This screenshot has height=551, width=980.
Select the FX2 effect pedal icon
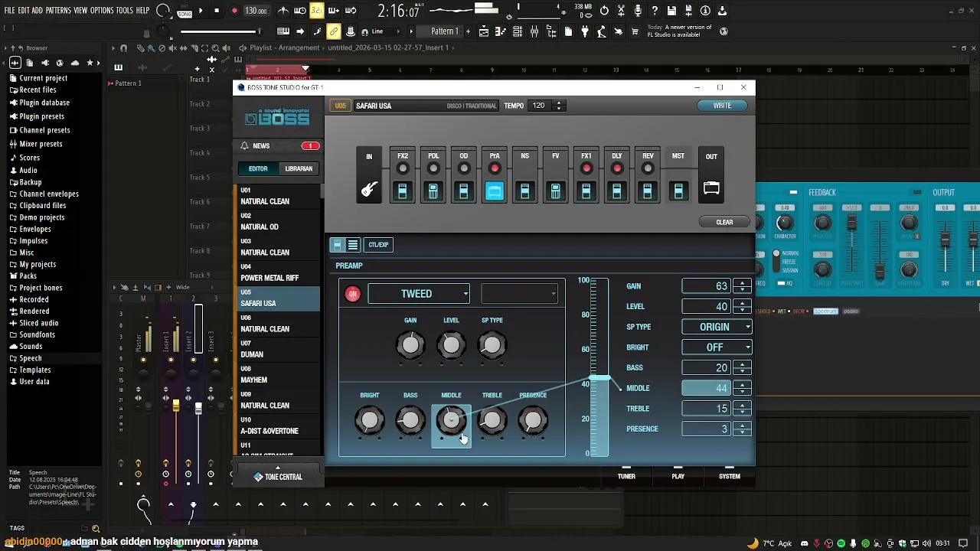coord(403,191)
